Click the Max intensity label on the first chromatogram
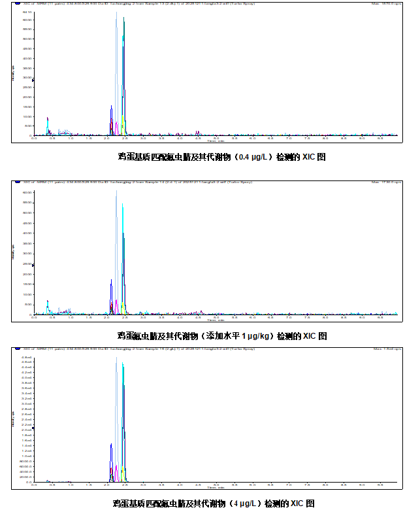The image size is (420, 512). click(384, 3)
